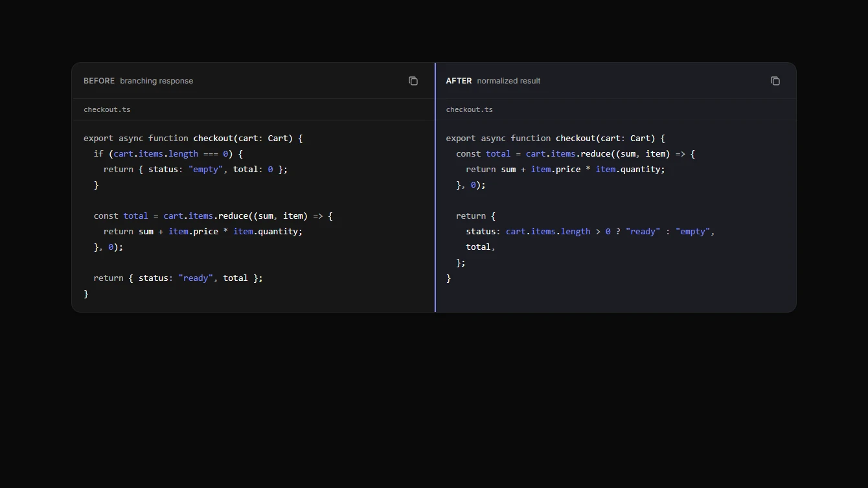Select the AFTER panel label
This screenshot has height=488, width=868.
pos(459,81)
